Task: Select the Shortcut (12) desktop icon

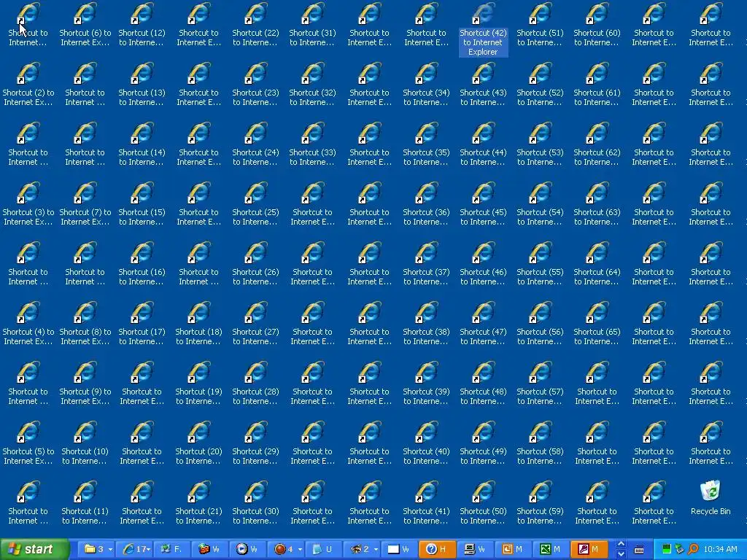Action: (x=142, y=24)
